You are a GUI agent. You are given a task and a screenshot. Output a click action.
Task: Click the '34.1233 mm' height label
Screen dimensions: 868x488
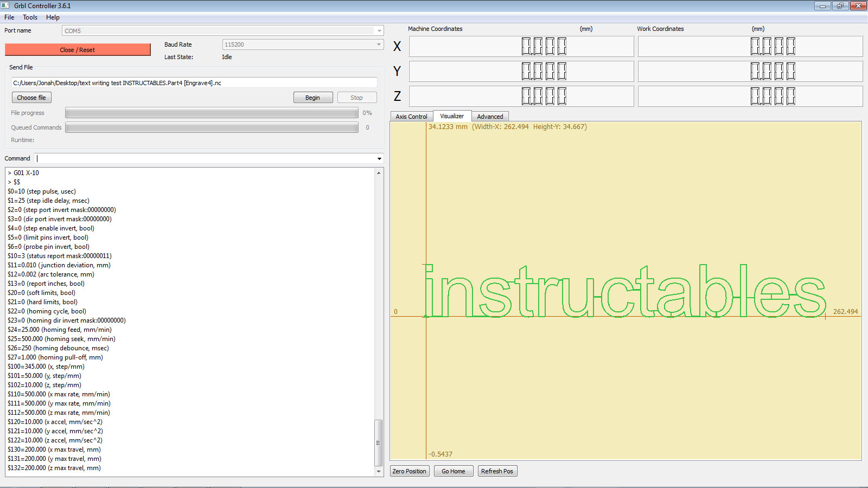click(x=448, y=127)
